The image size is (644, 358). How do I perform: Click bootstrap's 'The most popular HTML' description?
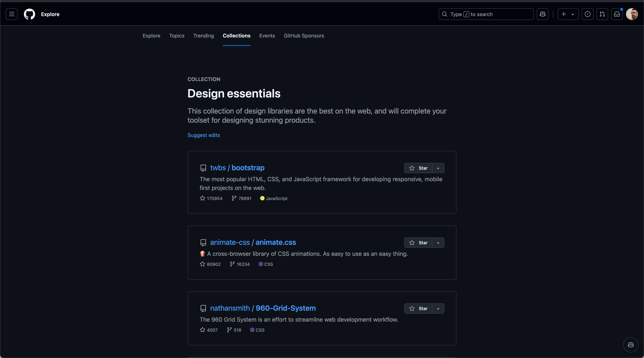pos(321,184)
